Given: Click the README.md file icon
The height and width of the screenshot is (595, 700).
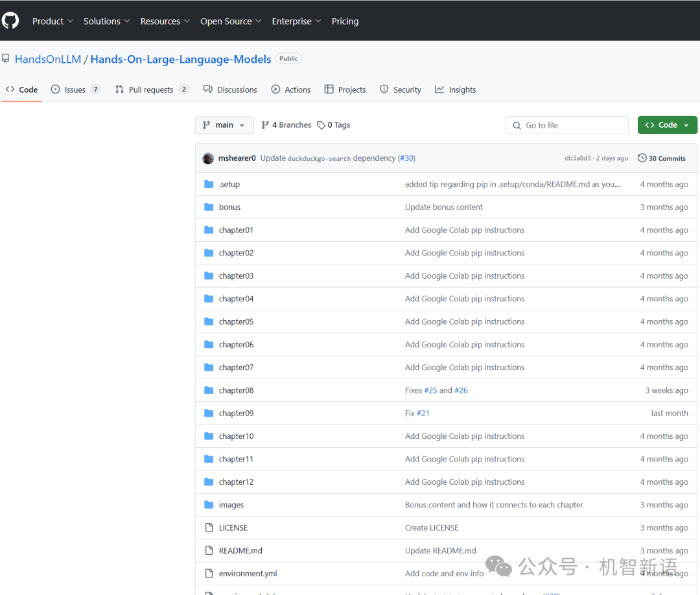Looking at the screenshot, I should [x=209, y=550].
